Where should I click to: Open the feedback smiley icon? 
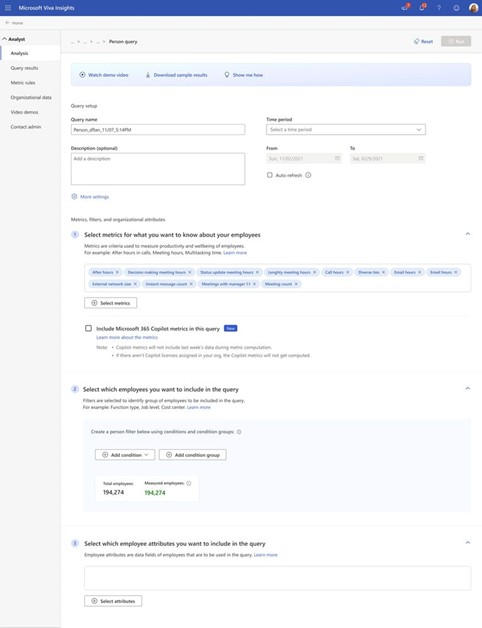tap(456, 8)
